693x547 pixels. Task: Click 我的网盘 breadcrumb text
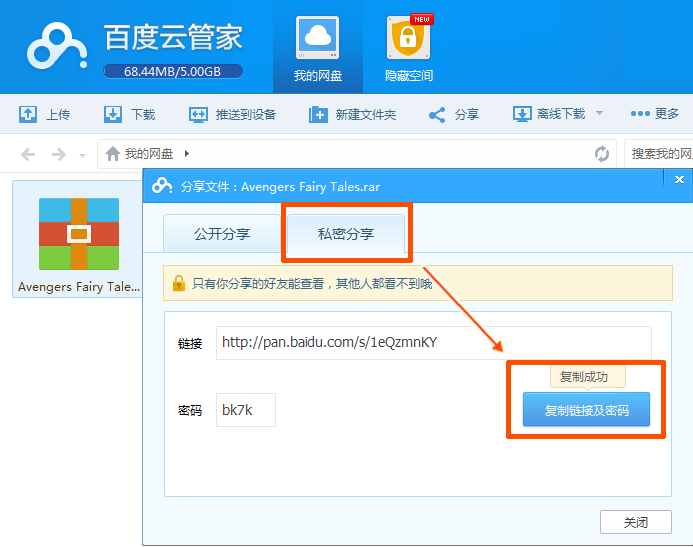[x=148, y=153]
